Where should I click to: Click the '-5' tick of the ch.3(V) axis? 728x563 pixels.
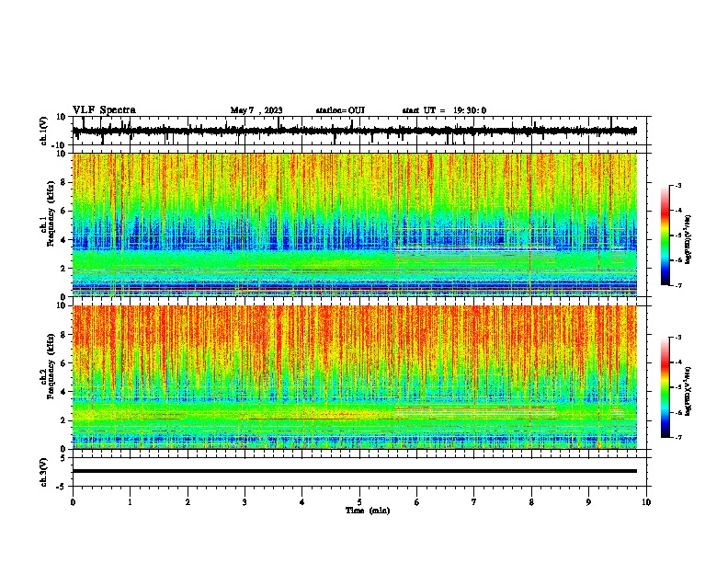point(63,487)
